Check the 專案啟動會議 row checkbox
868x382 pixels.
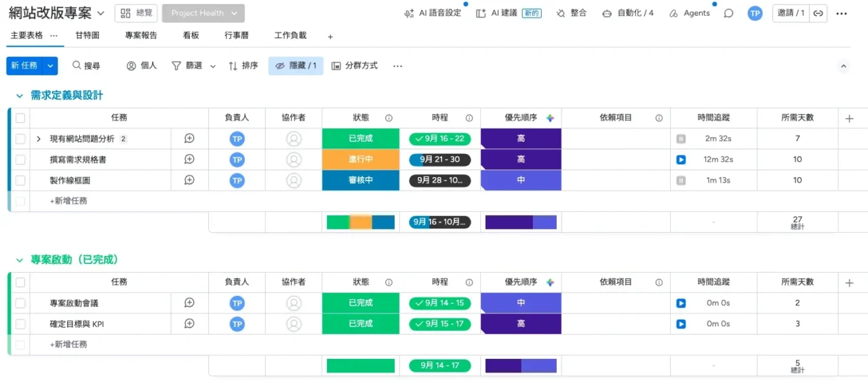pos(20,303)
